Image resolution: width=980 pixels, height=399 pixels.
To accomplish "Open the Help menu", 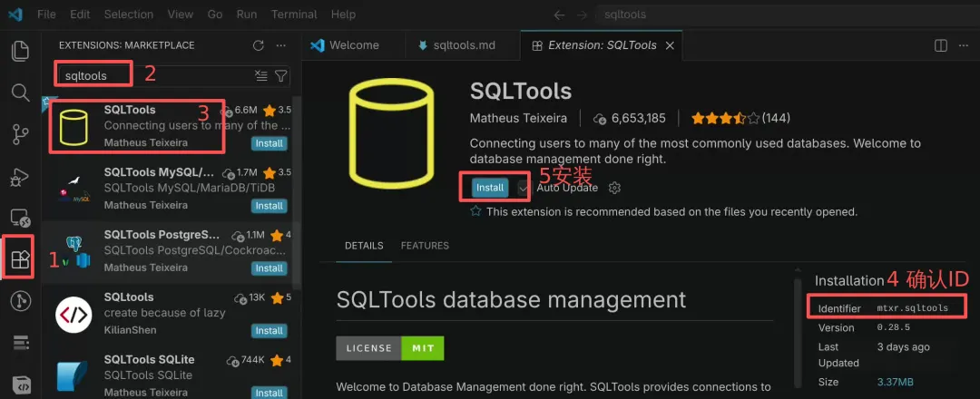I will [343, 14].
